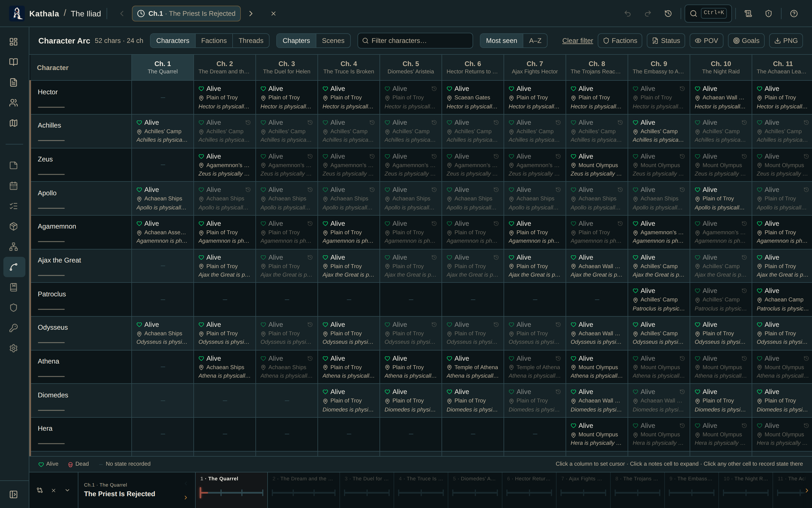Toggle the Status overlay button

(666, 41)
